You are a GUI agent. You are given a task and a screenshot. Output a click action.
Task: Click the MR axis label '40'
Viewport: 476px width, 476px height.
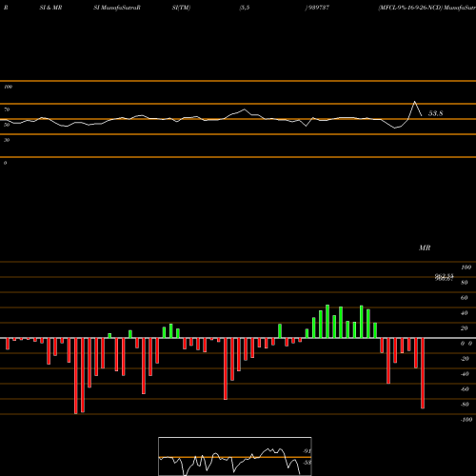tap(464, 313)
